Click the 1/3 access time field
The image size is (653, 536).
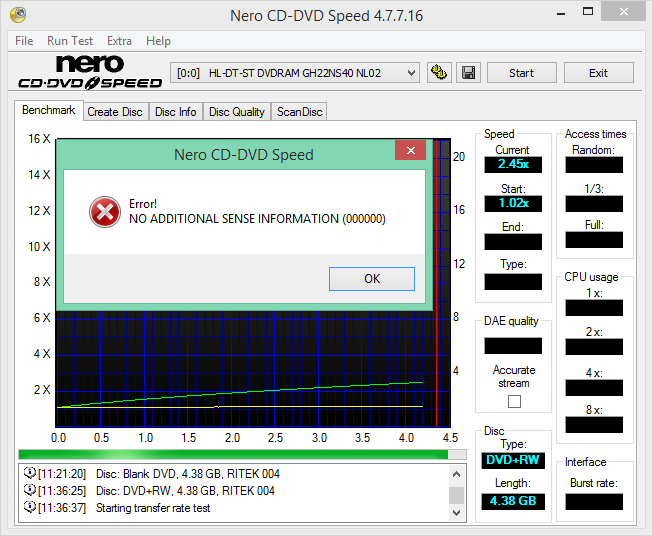click(x=594, y=204)
